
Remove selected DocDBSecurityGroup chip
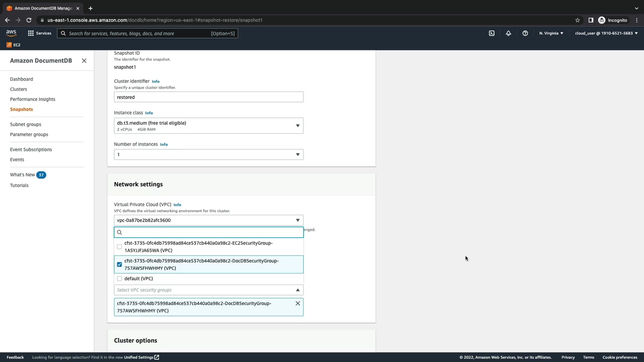[x=297, y=304]
